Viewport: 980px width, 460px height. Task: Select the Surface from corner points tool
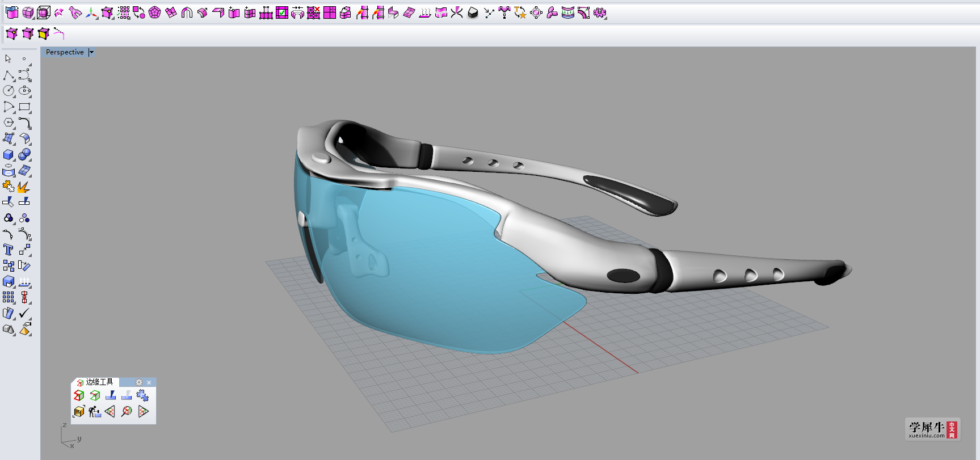(x=9, y=138)
